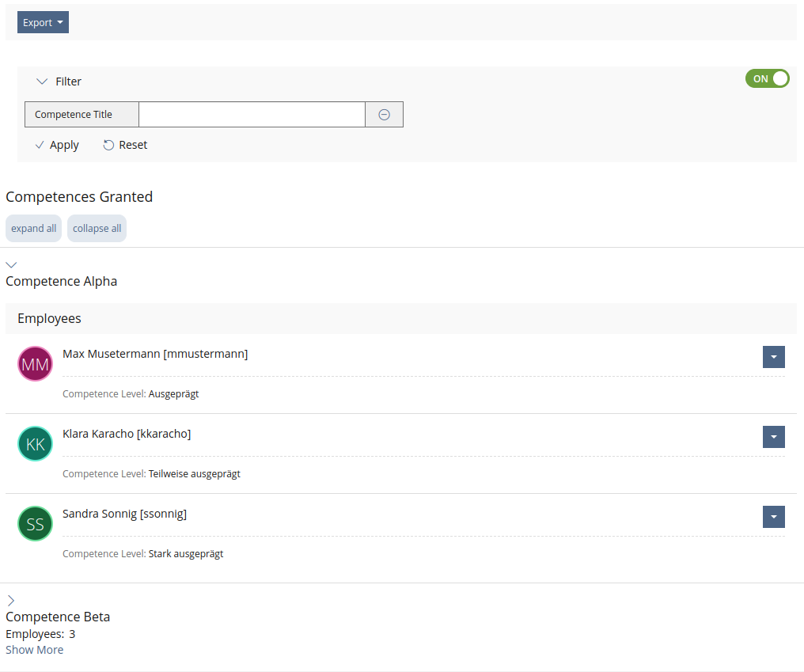Click the Show More link
This screenshot has width=804, height=672.
34,650
